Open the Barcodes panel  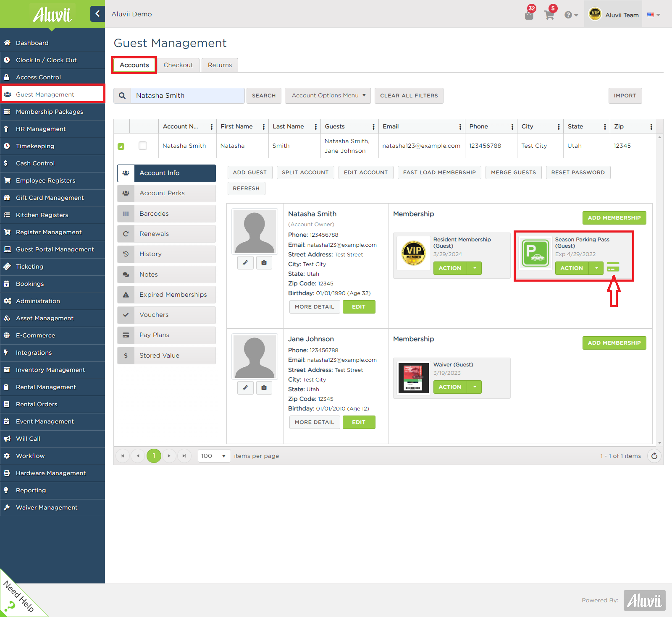coord(167,214)
